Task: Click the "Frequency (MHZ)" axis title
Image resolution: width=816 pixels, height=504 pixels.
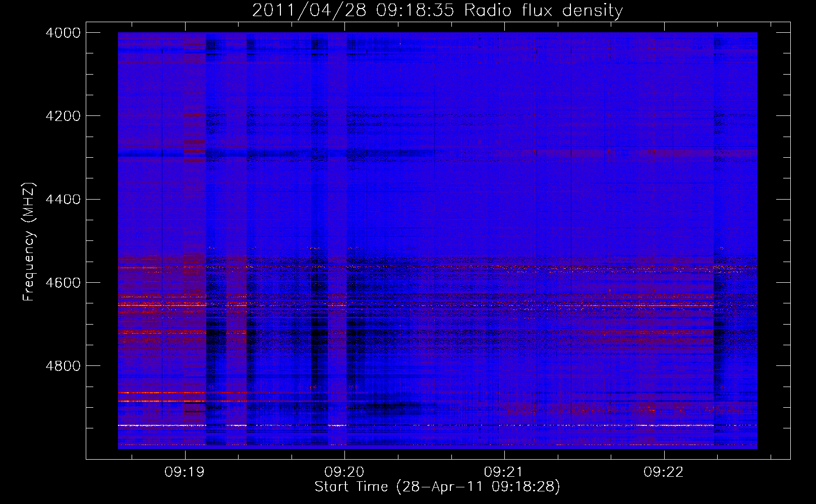Action: 29,242
